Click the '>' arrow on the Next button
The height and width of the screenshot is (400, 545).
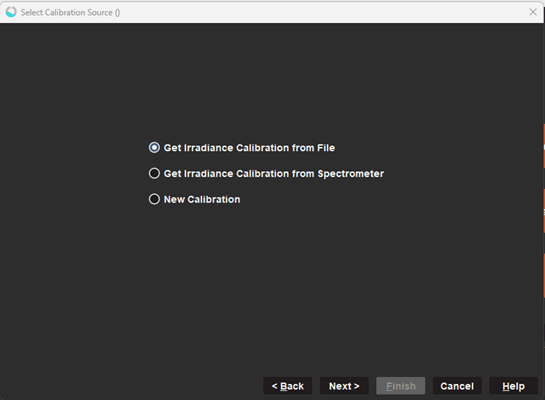click(x=357, y=386)
